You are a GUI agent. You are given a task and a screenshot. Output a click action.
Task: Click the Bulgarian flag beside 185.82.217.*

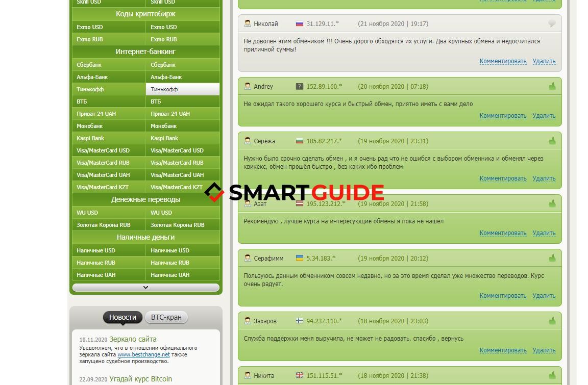(x=299, y=141)
